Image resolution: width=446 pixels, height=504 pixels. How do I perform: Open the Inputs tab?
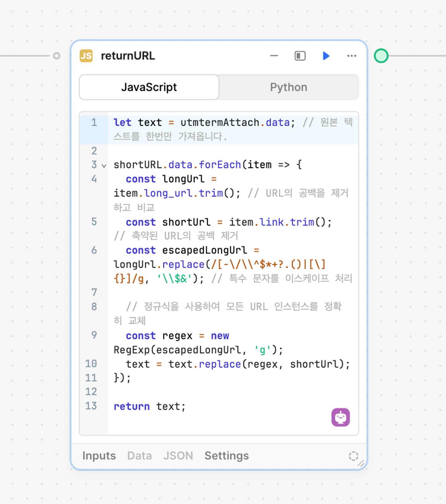(x=99, y=456)
